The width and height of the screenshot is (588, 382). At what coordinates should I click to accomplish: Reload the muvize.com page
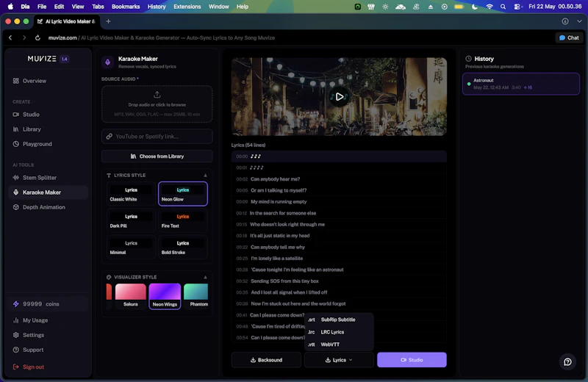37,38
